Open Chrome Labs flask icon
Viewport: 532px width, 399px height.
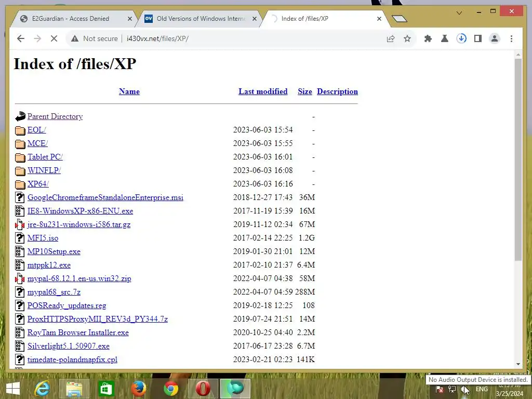pos(445,38)
